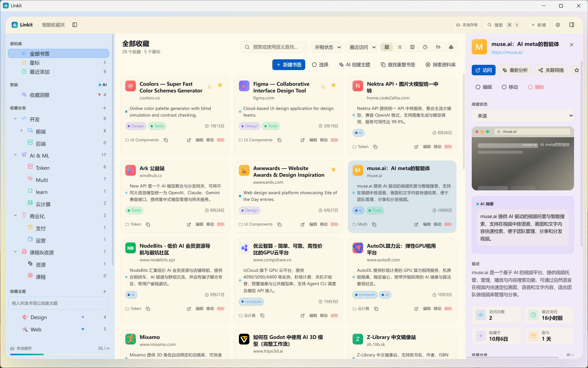Open the Design theme
This screenshot has width=588, height=368.
pyautogui.click(x=58, y=317)
